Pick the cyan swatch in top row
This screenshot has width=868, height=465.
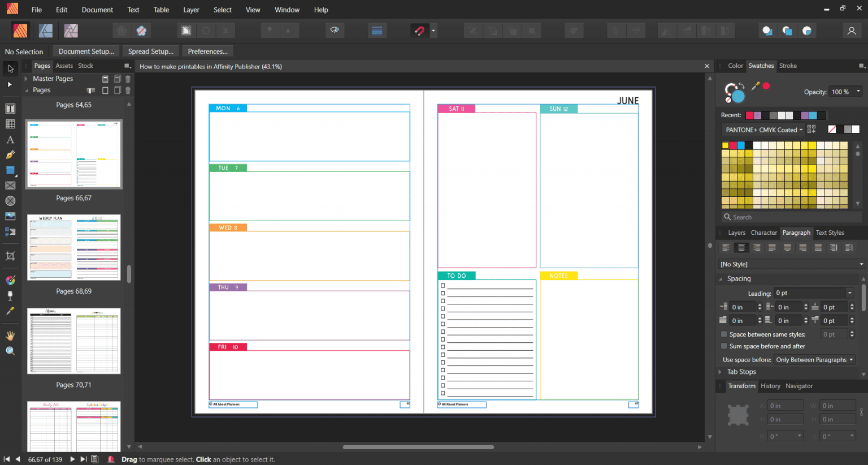pos(741,145)
